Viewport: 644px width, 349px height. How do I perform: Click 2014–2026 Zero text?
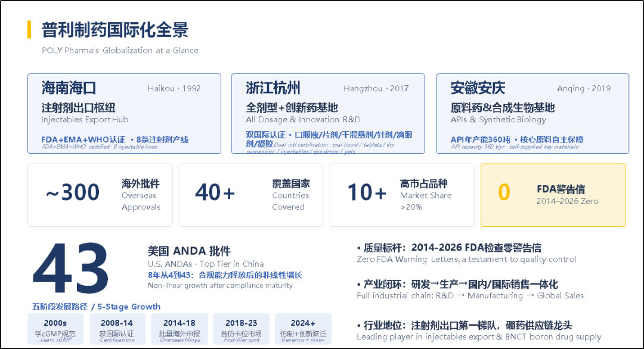[x=567, y=202]
